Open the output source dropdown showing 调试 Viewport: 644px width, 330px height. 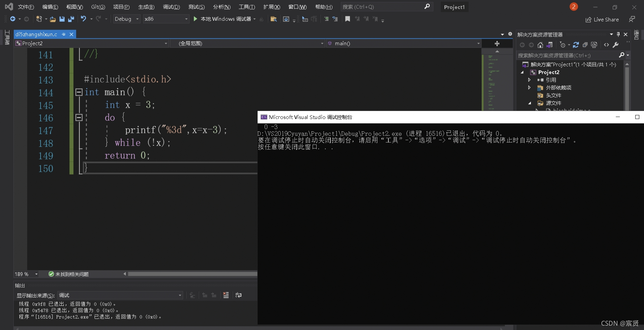pos(120,295)
